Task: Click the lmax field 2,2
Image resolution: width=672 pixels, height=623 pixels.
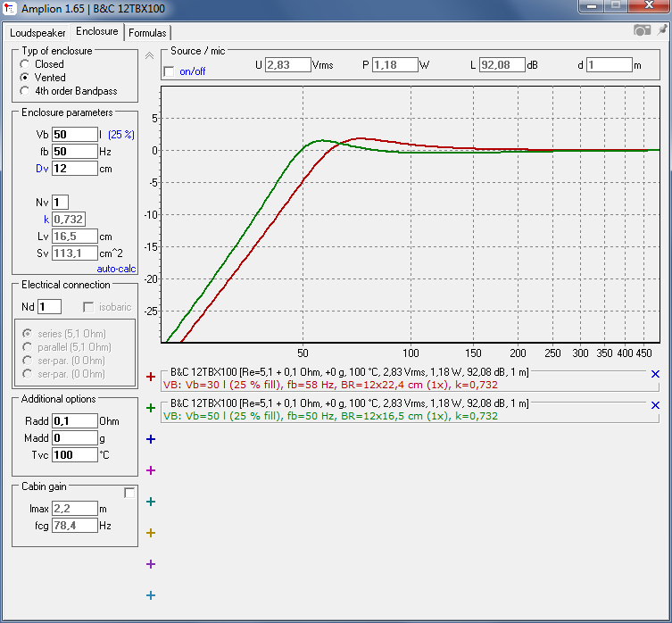Action: click(75, 509)
